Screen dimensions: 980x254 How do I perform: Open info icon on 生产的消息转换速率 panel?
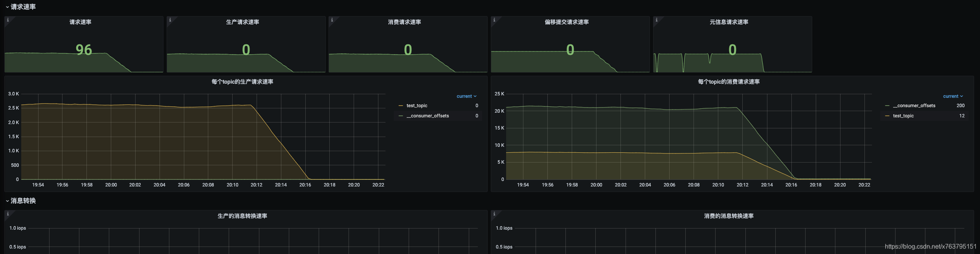8,214
